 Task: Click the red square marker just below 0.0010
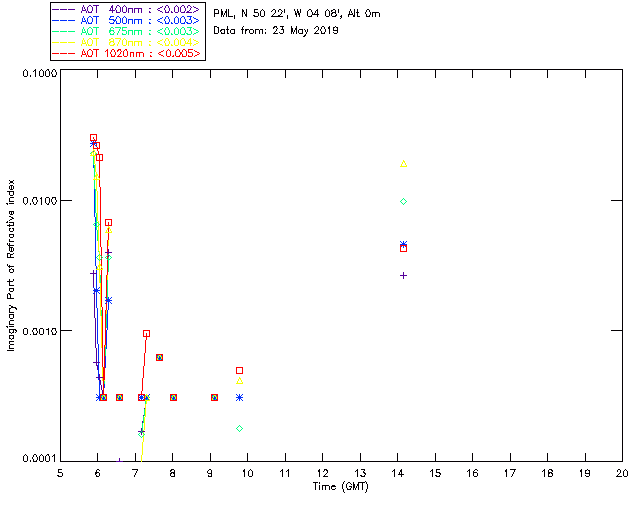point(147,334)
